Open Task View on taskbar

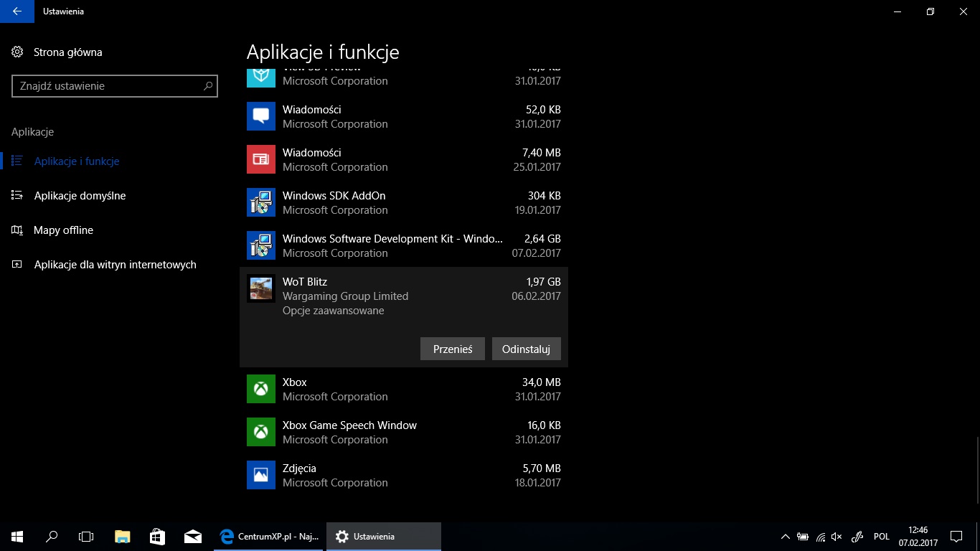(x=86, y=537)
